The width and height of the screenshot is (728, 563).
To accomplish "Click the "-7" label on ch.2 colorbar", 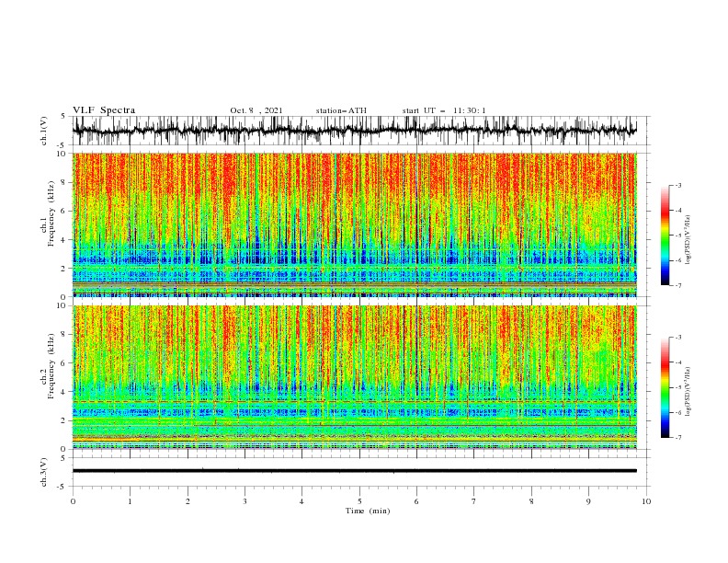I will [x=678, y=438].
